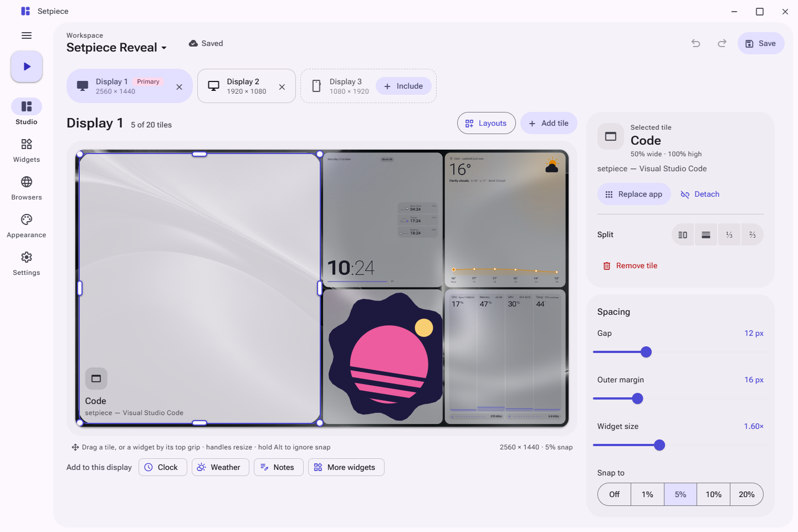Grab the top edge resize handle of Code tile
Screen dimensions: 798x532
click(199, 154)
